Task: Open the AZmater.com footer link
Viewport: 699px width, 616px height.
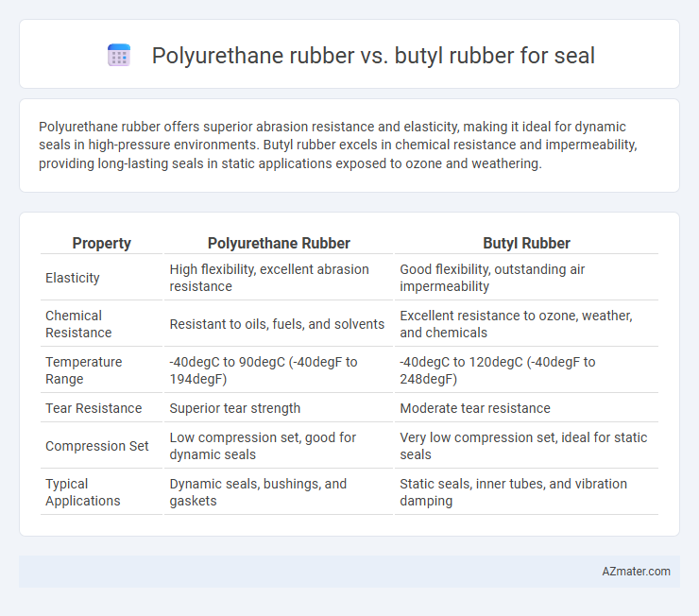Action: coord(636,572)
